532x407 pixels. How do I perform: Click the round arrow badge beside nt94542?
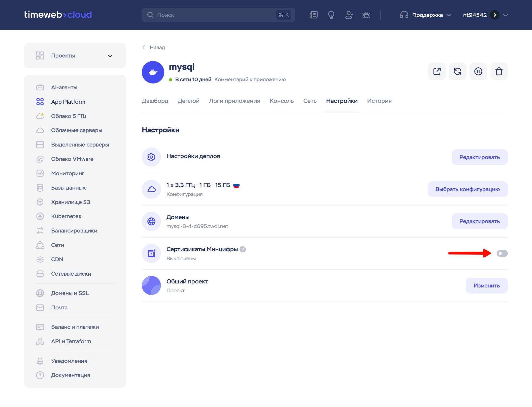tap(495, 15)
